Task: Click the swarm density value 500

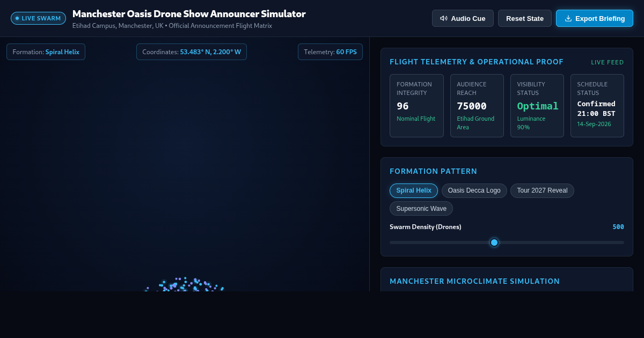Action: (618, 227)
